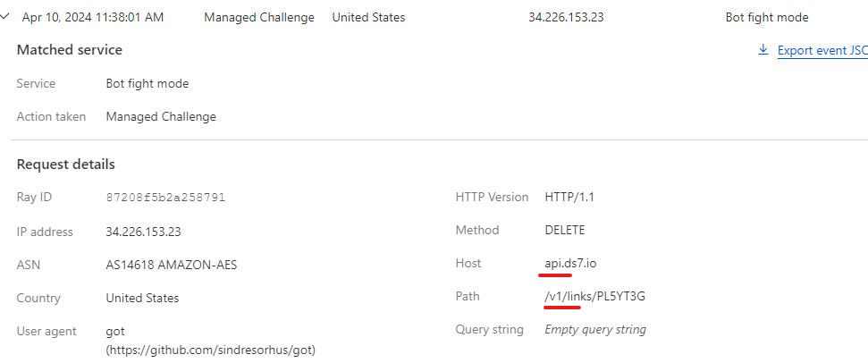Image resolution: width=868 pixels, height=363 pixels.
Task: Click the Action taken value Managed Challenge
Action: click(x=160, y=116)
